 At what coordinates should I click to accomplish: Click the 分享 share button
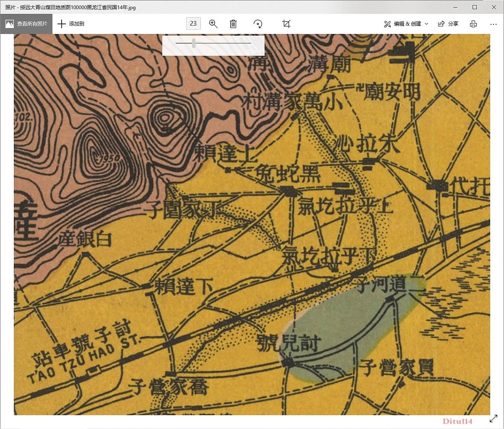(448, 24)
